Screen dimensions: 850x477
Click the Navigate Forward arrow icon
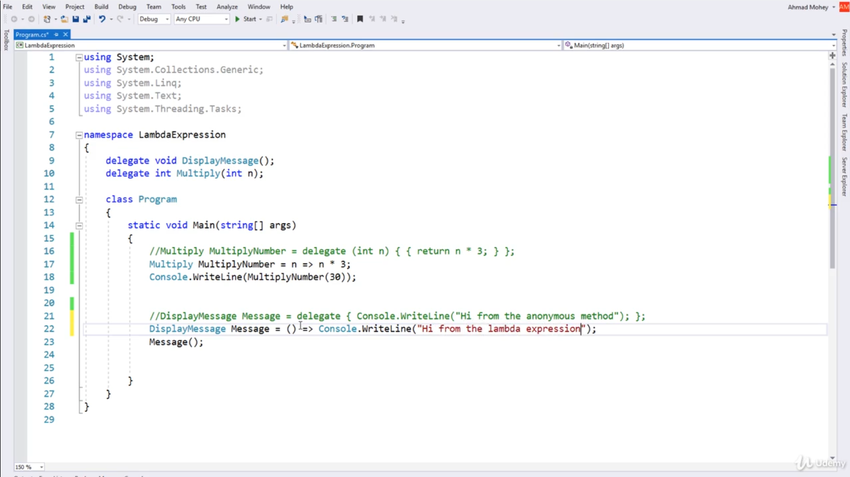click(x=31, y=19)
